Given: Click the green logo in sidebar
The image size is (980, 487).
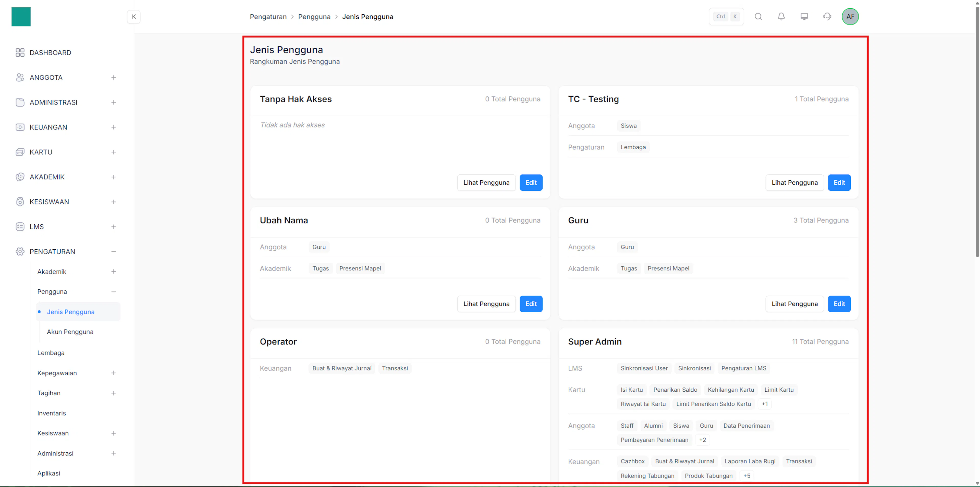Looking at the screenshot, I should [21, 17].
